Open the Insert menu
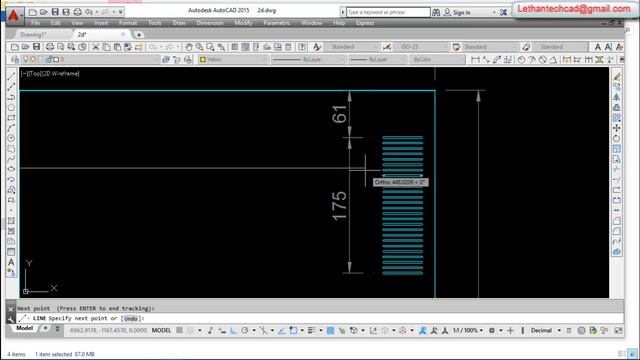Screen dimensions: 640x360 tap(101, 23)
